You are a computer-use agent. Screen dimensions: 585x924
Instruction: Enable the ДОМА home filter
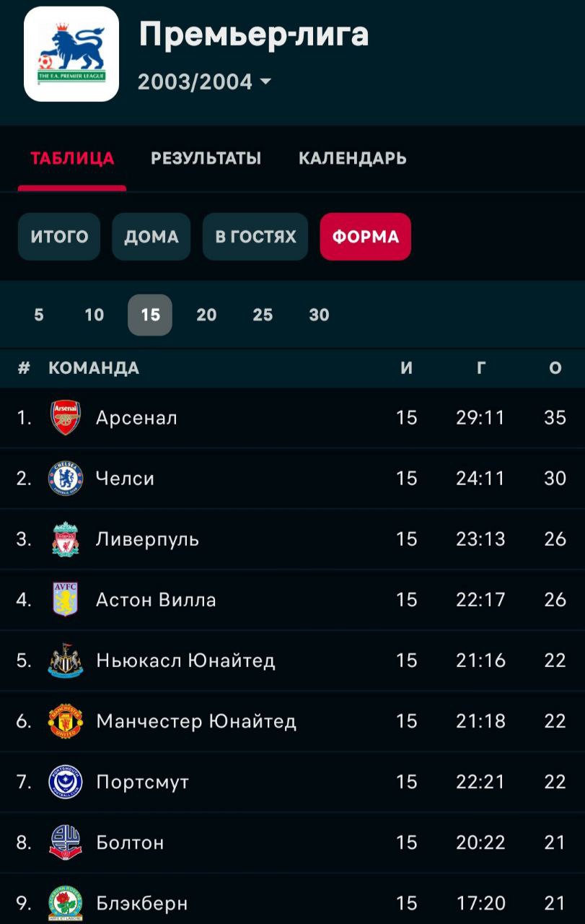(151, 237)
